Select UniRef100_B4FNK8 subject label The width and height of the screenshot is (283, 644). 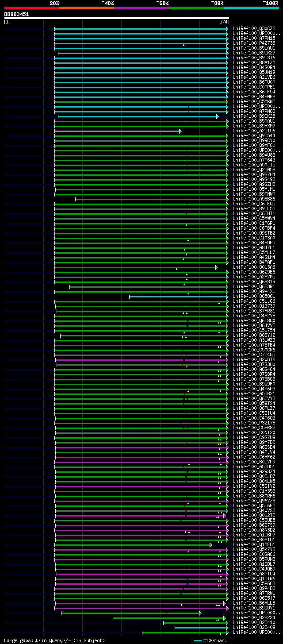point(254,96)
